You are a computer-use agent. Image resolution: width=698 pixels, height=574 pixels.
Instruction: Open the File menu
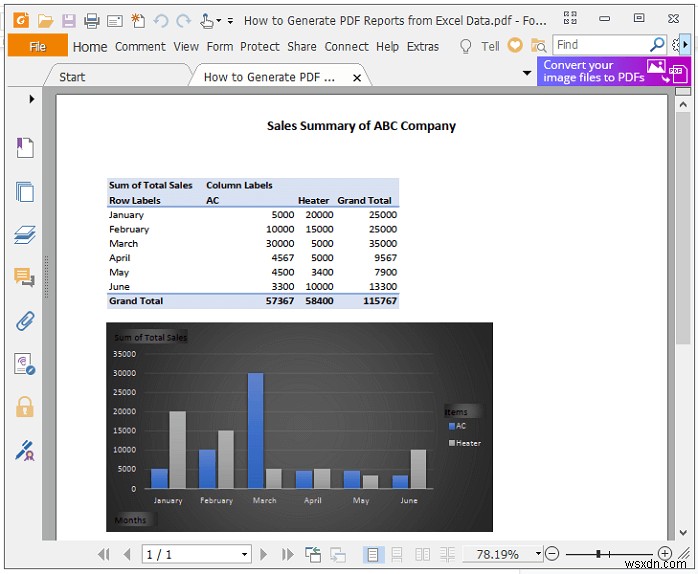pos(38,46)
